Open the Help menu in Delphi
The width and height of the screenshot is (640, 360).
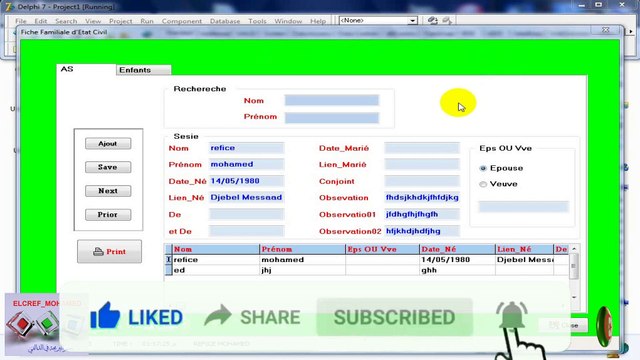(x=318, y=21)
